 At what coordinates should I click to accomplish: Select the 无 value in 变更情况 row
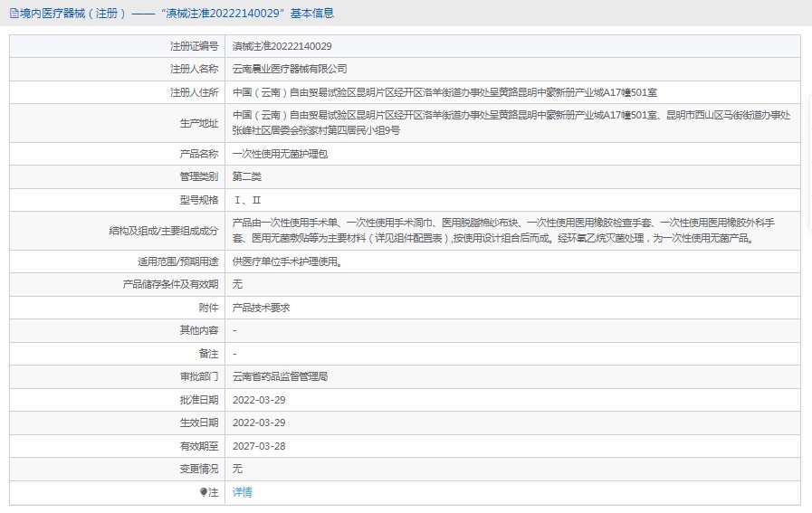coord(237,469)
